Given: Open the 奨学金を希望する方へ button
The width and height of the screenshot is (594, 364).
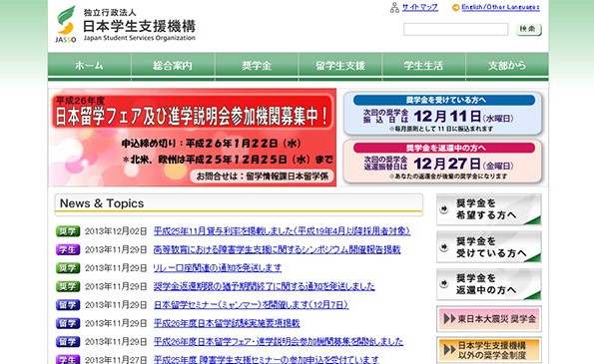Looking at the screenshot, I should (x=489, y=209).
